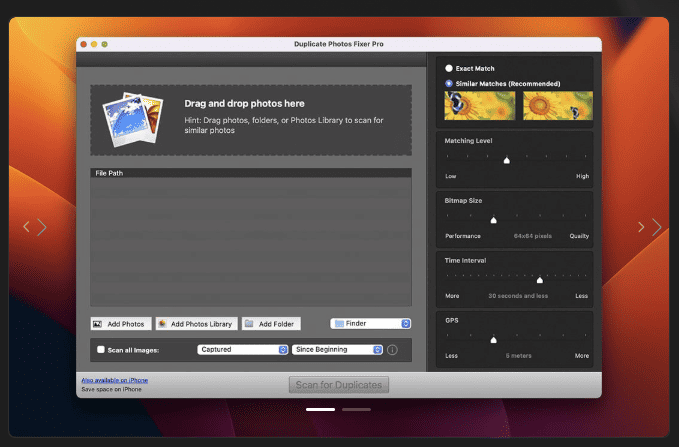The image size is (679, 447).
Task: Click the folder icon on Add Folder
Action: [x=249, y=324]
